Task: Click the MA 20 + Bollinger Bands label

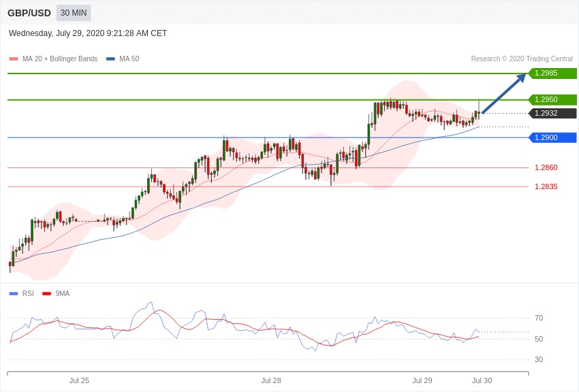Action: (60, 59)
